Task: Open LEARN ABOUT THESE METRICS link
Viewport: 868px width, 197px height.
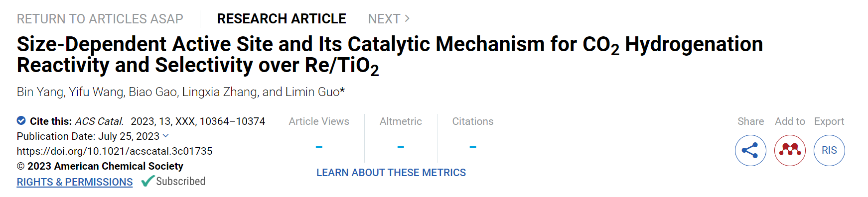Action: point(391,173)
